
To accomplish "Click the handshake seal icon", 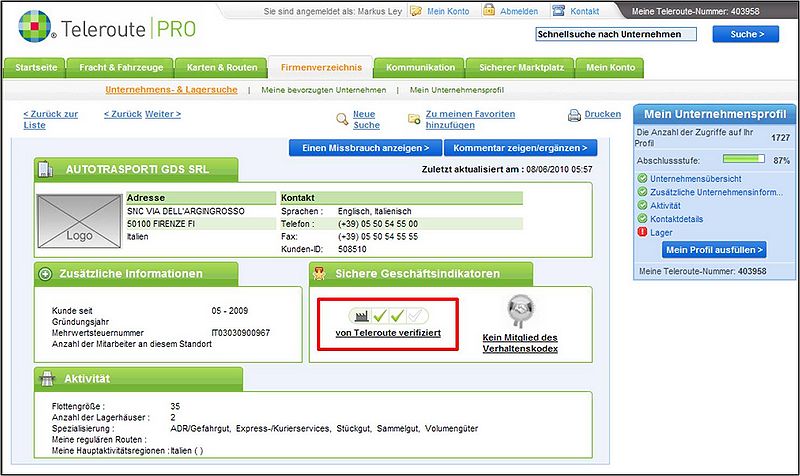I will coord(520,311).
